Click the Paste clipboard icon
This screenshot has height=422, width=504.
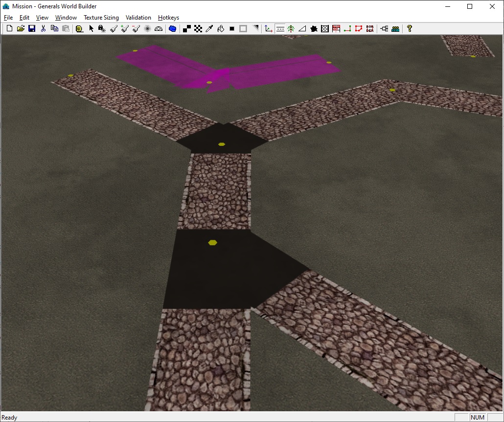coord(66,28)
